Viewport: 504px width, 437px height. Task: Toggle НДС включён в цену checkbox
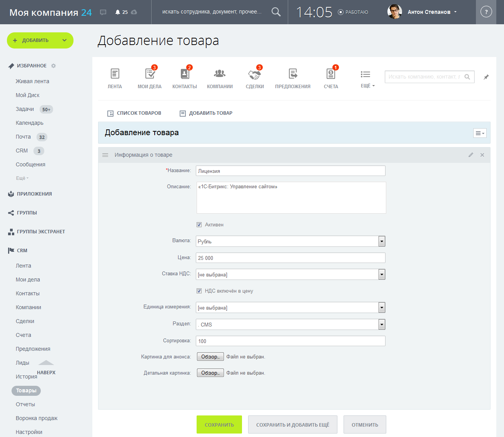coord(199,291)
